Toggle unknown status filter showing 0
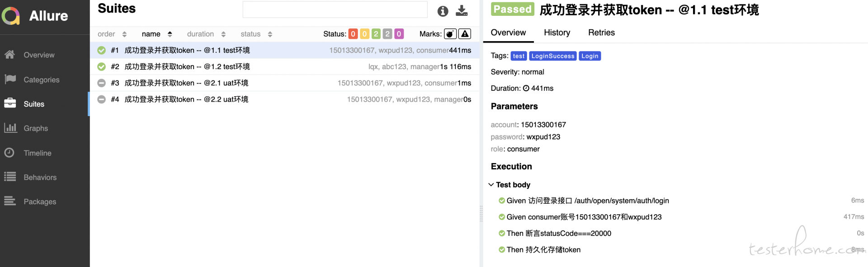 pos(399,34)
